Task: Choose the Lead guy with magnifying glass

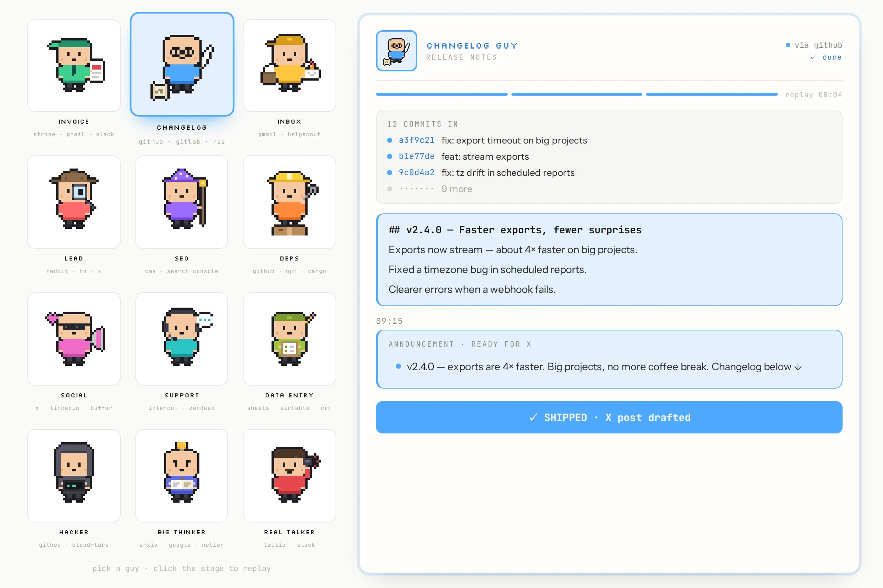Action: 74,202
